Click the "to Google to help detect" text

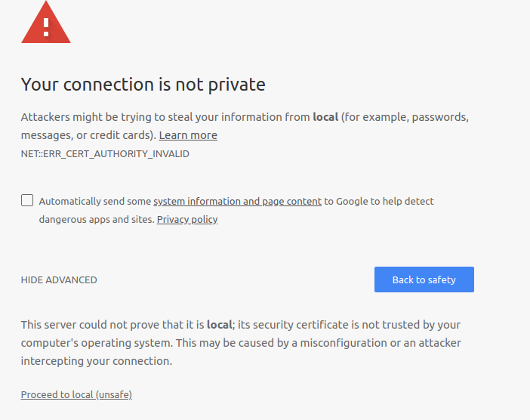(378, 202)
